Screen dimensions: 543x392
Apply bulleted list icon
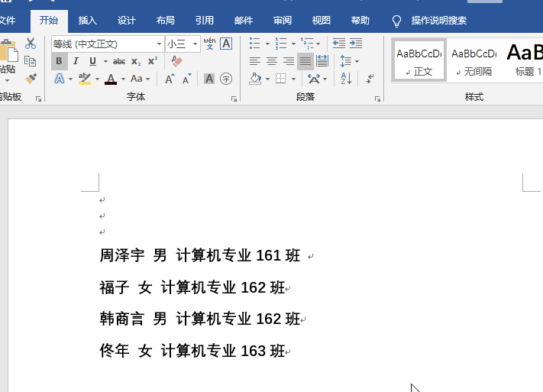point(254,44)
